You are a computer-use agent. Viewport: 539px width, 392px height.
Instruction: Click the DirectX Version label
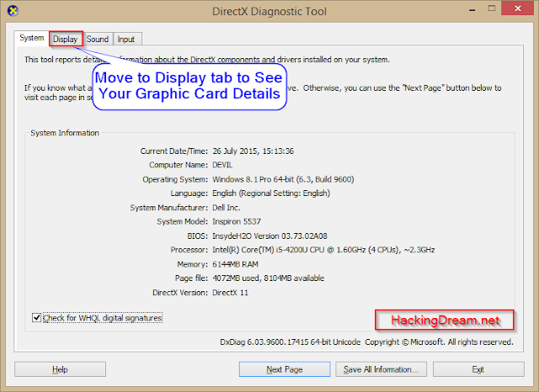point(180,293)
